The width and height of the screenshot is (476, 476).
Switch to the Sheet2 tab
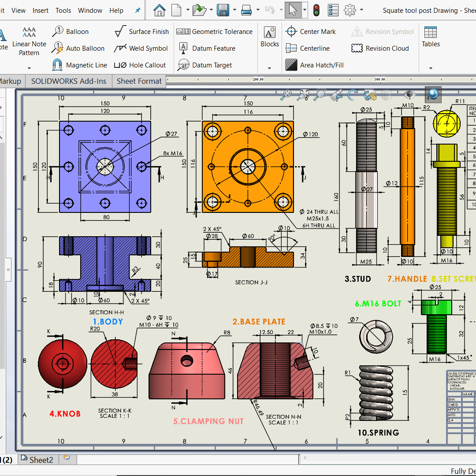[37, 460]
